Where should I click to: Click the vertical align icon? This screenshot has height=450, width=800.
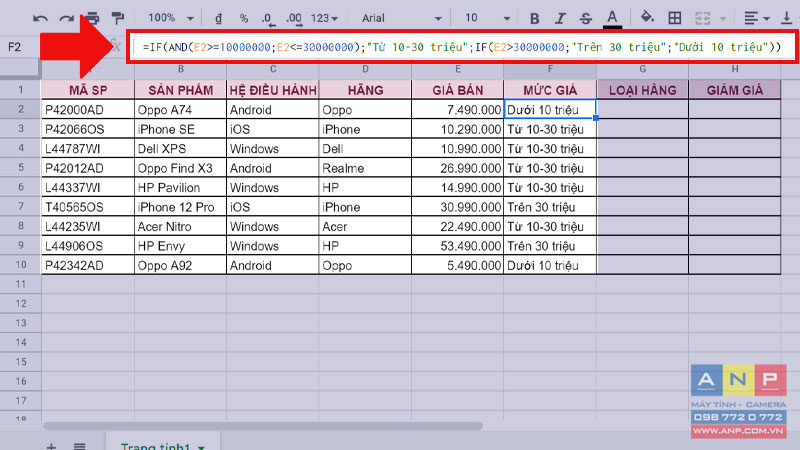(786, 18)
